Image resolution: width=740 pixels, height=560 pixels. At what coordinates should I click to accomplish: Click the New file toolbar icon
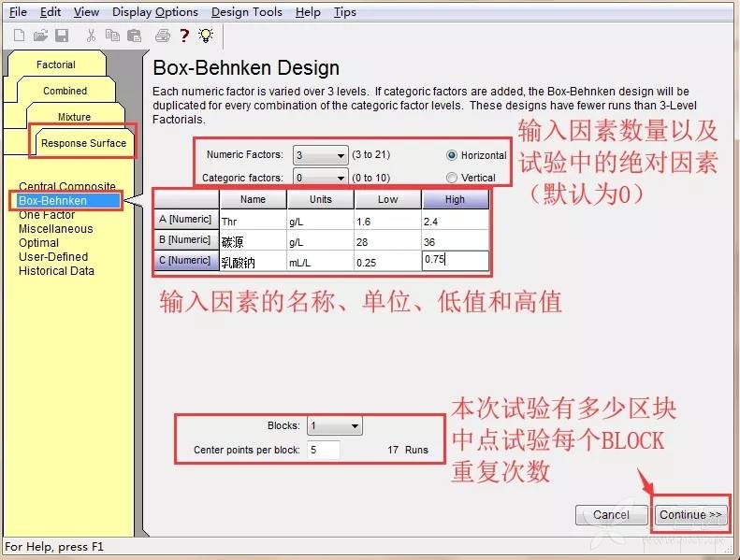20,36
